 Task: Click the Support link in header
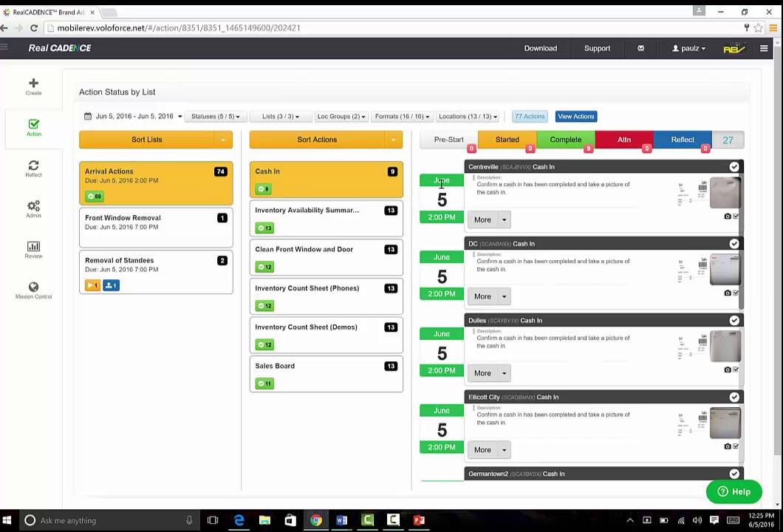(x=597, y=49)
